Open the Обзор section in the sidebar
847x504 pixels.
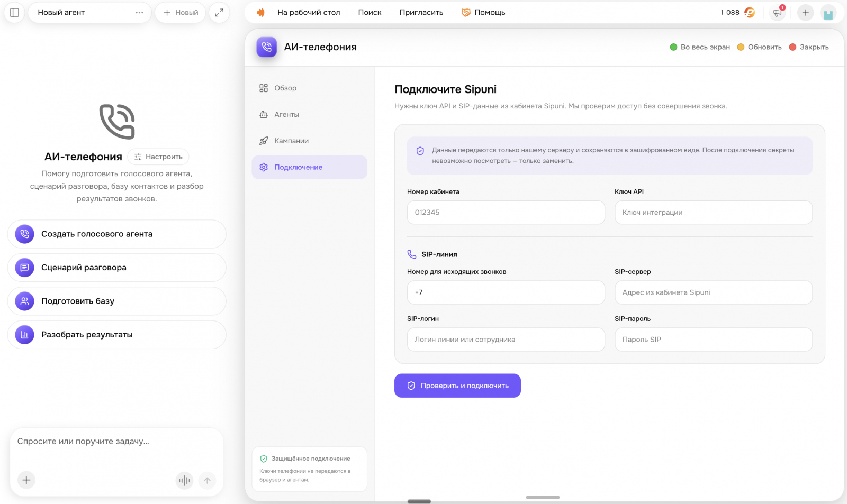click(310, 88)
